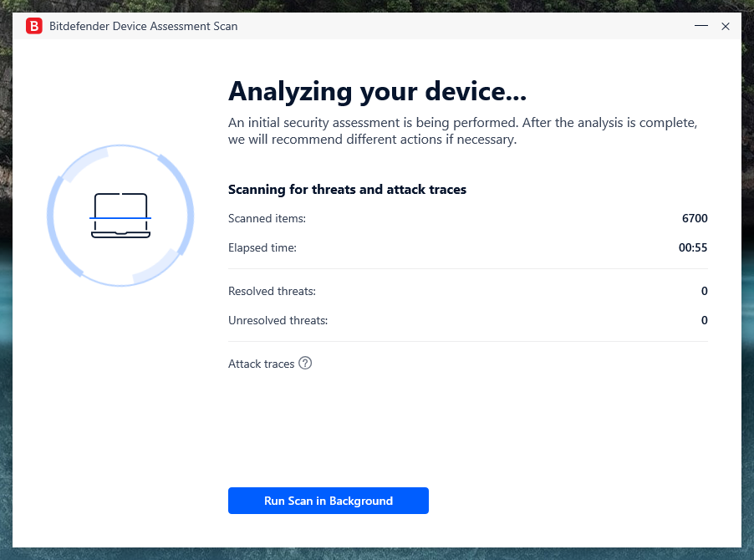Click the Resolved threats count value
754x560 pixels.
704,291
